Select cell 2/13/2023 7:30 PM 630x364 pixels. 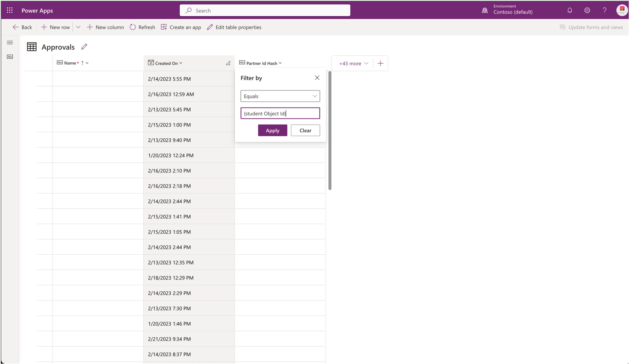[189, 308]
